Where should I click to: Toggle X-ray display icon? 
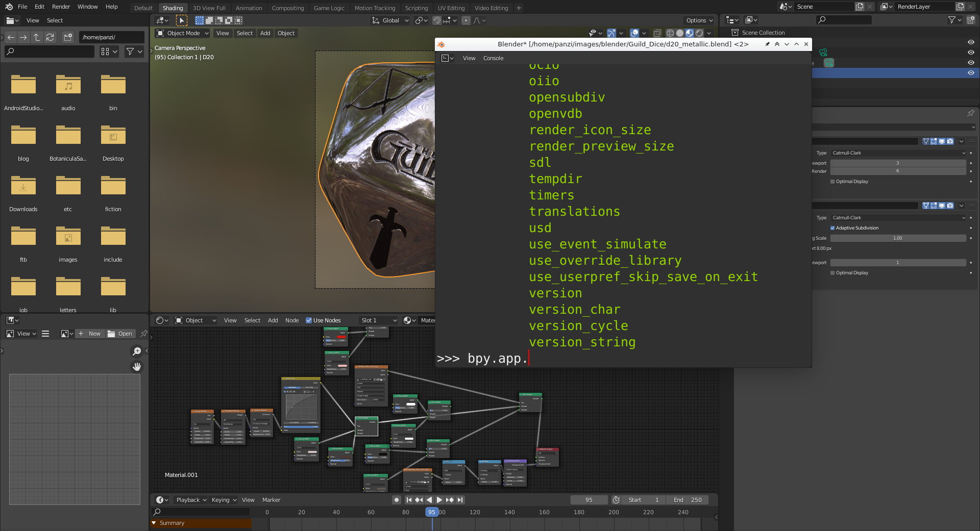pyautogui.click(x=657, y=33)
